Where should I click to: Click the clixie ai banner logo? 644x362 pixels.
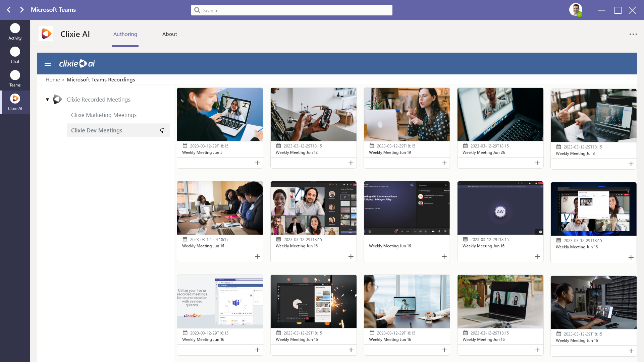(x=77, y=63)
